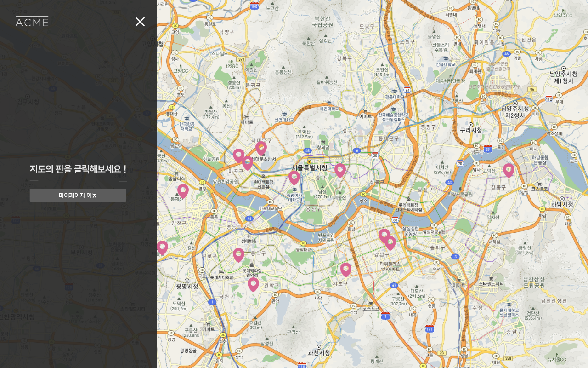Image resolution: width=588 pixels, height=368 pixels.
Task: Click the ACME logo
Action: (32, 22)
